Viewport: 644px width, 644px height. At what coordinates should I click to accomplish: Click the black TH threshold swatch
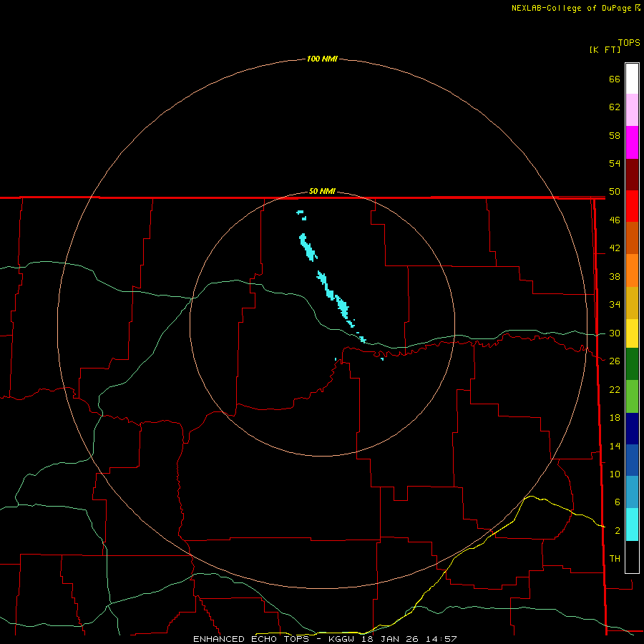point(632,557)
